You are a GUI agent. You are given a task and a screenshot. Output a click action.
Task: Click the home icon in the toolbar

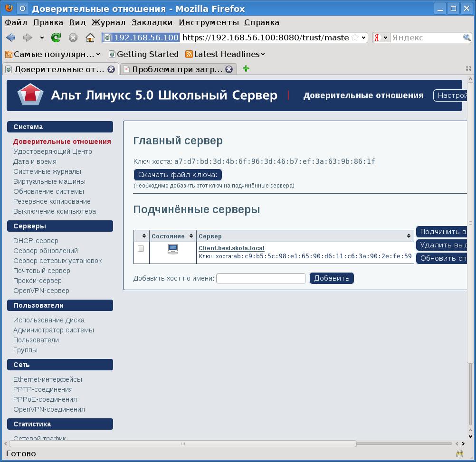[x=90, y=38]
